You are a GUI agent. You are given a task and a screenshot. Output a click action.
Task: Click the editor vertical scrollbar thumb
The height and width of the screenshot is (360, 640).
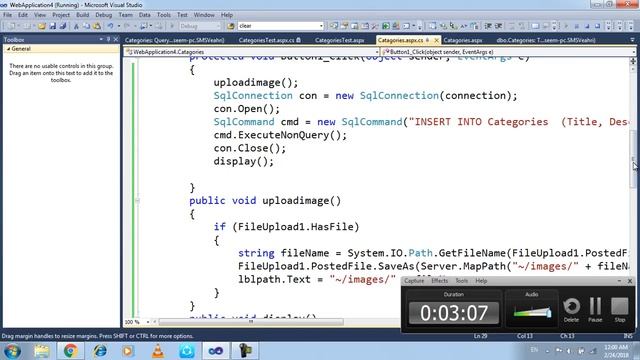633,159
